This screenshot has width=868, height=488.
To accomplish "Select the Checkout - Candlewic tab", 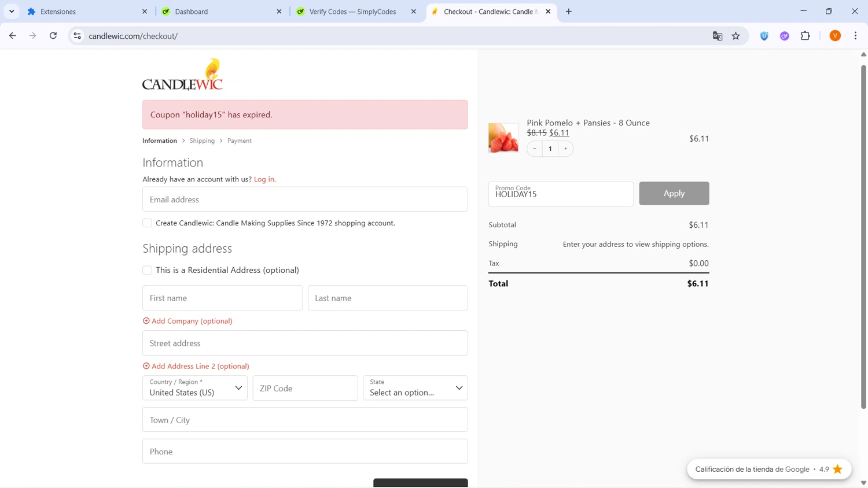I will click(x=491, y=12).
